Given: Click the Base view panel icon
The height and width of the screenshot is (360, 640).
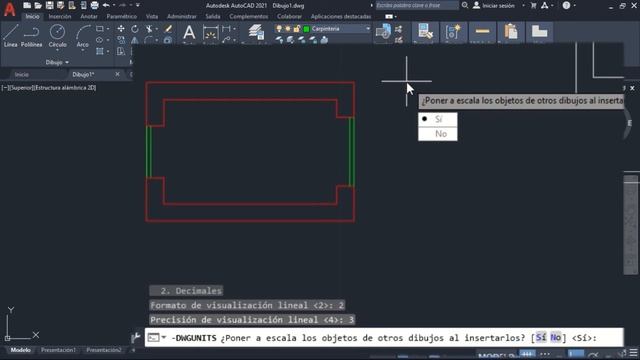Looking at the screenshot, I should (539, 31).
